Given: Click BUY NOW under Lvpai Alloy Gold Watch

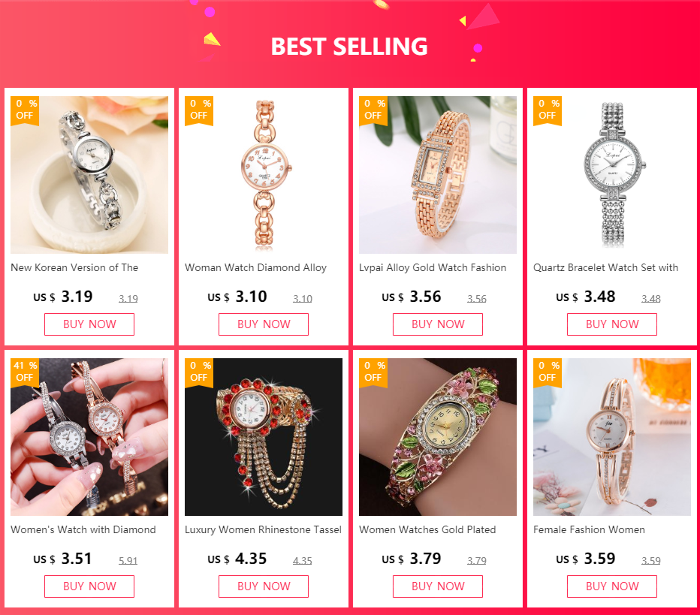Looking at the screenshot, I should pyautogui.click(x=438, y=324).
